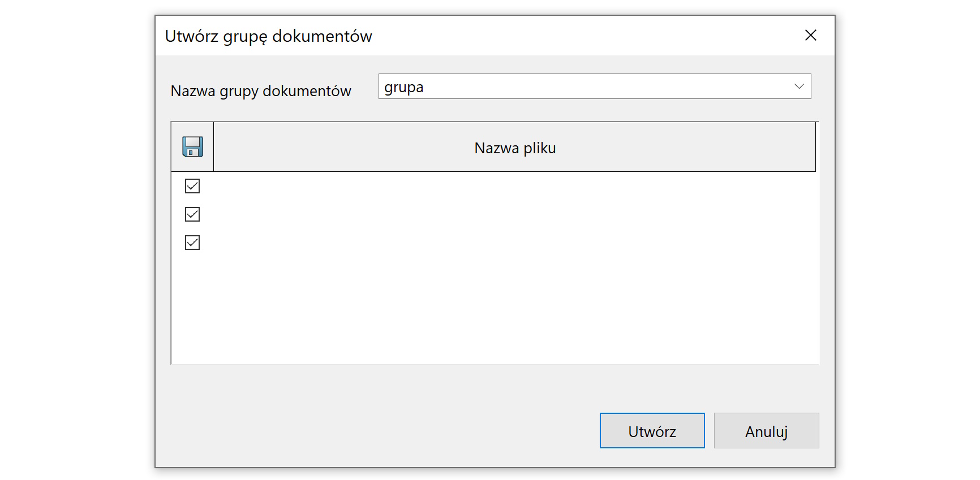This screenshot has height=480, width=980.
Task: Uncheck the first file row checkbox
Action: tap(192, 186)
